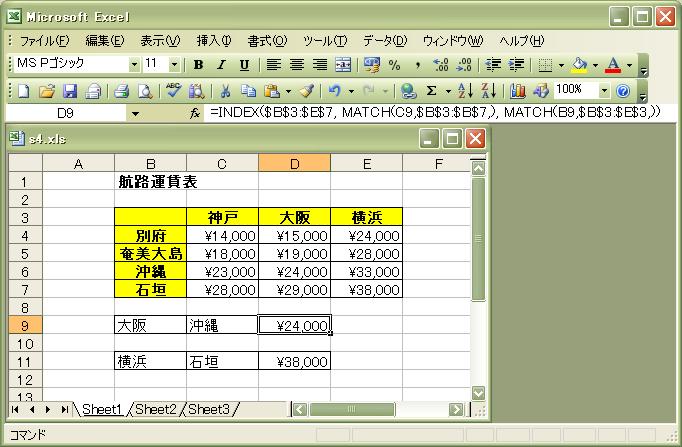This screenshot has height=447, width=682.
Task: Open the ファイル(F) menu
Action: click(44, 41)
